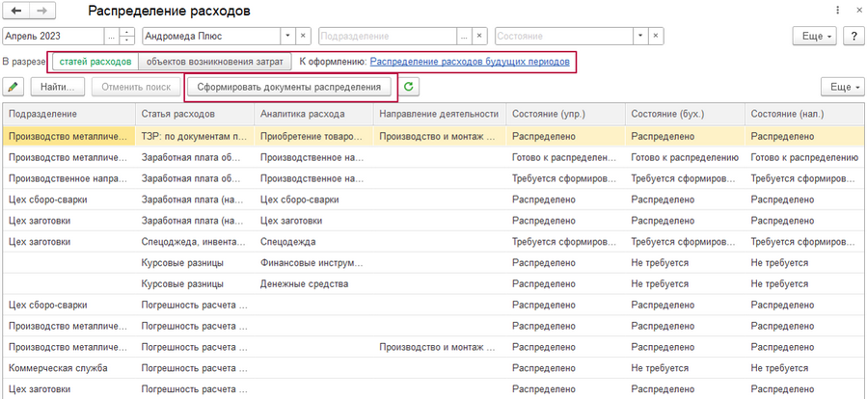Open help with the question mark button
The width and height of the screenshot is (868, 399).
coord(852,36)
